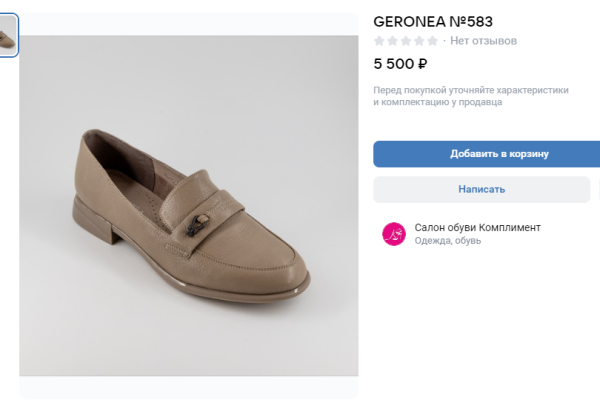Click the partial button right of Написать
Screen dimensions: 600x400
597,189
